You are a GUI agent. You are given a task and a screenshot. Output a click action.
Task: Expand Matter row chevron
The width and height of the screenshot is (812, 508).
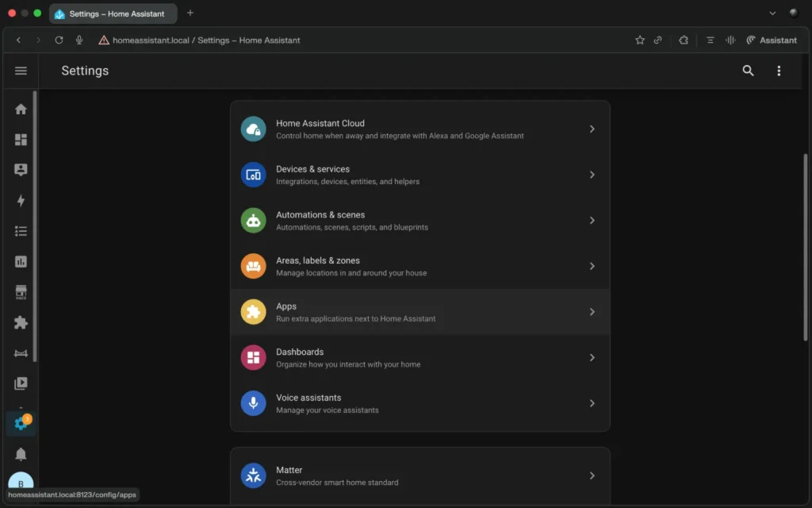click(x=592, y=475)
